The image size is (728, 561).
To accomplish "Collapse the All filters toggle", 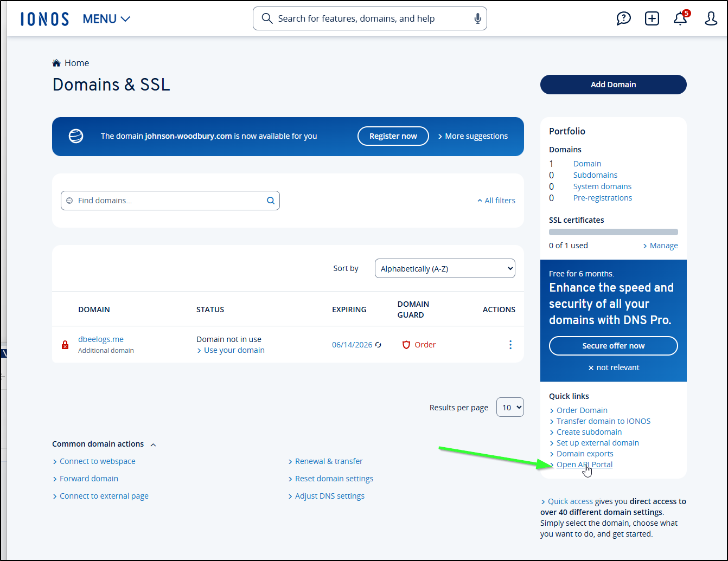I will point(496,201).
